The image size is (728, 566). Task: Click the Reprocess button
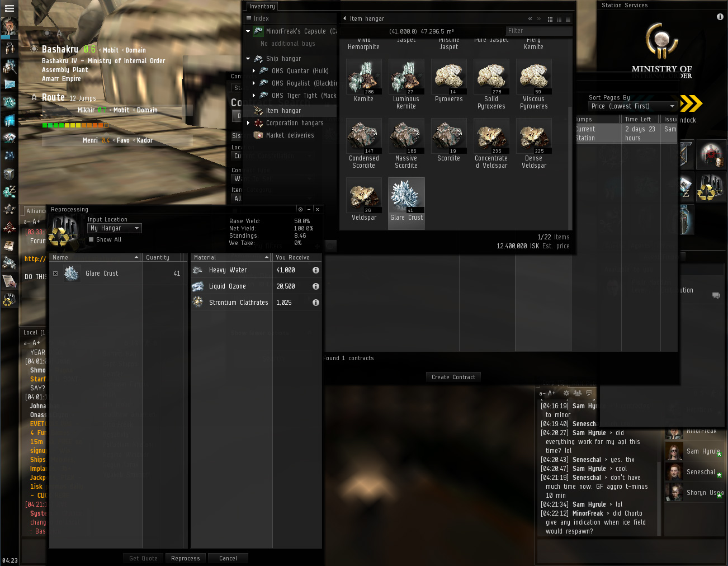pyautogui.click(x=186, y=558)
